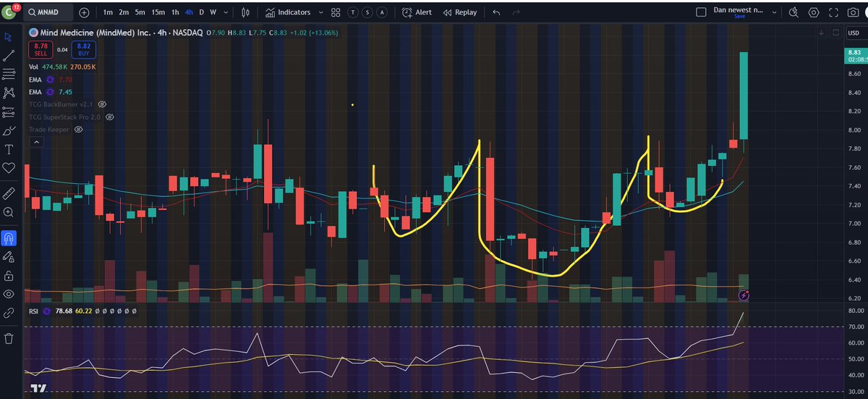Viewport: 868px width, 399px height.
Task: Open the quick search icon
Action: coord(793,12)
